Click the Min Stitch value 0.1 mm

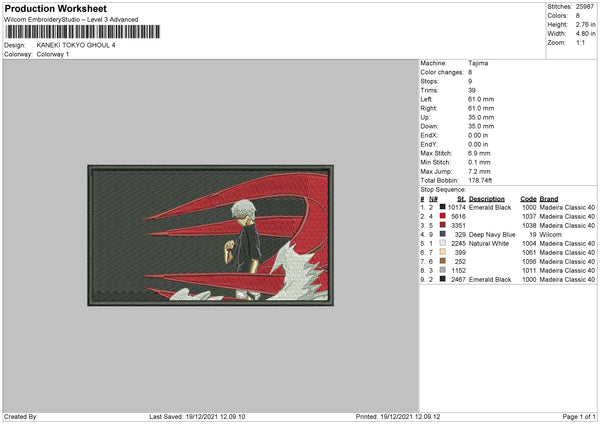click(x=479, y=162)
